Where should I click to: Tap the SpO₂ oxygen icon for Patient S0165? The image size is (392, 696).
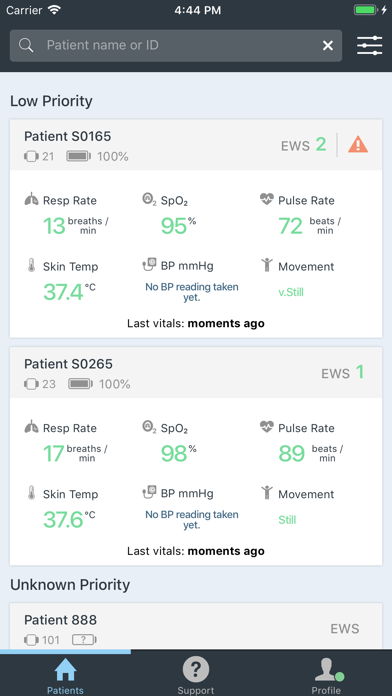click(x=149, y=199)
